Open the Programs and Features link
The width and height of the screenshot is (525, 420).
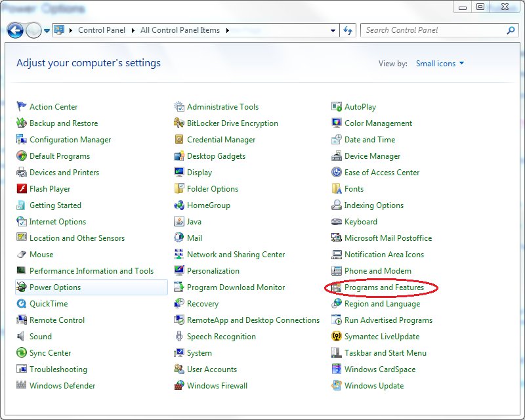[x=384, y=287]
